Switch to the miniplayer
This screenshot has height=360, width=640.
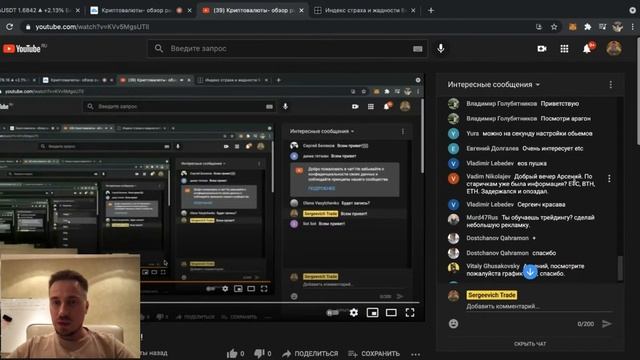(x=372, y=313)
